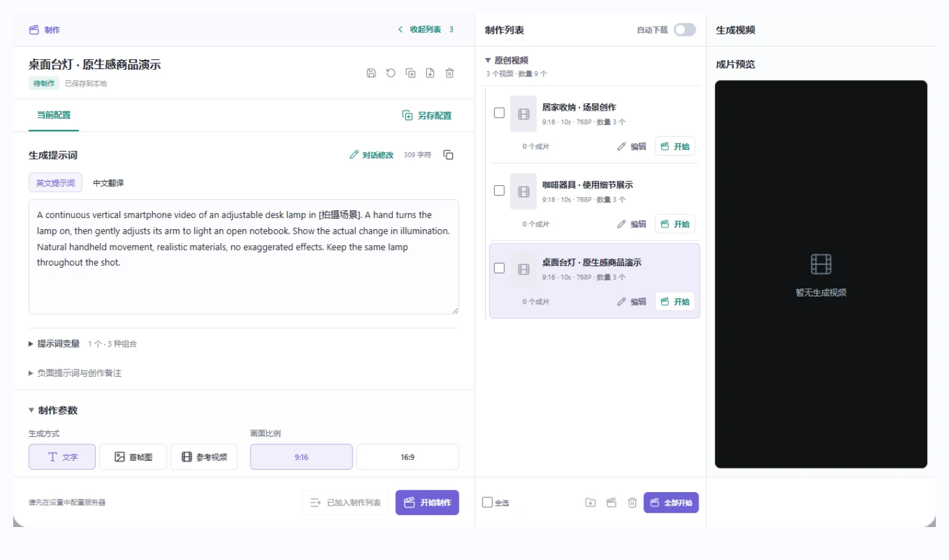
Task: Duplicate the task using the copy-plus header icon
Action: [x=411, y=73]
